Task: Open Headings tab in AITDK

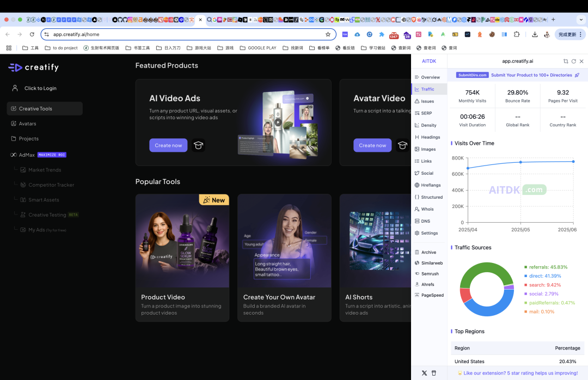Action: tap(429, 137)
